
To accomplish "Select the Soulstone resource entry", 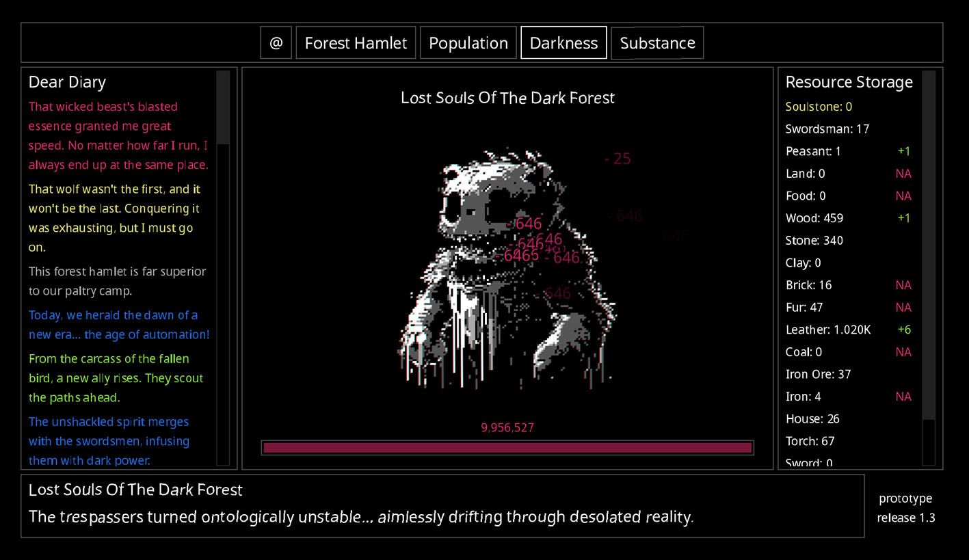I will pos(819,107).
